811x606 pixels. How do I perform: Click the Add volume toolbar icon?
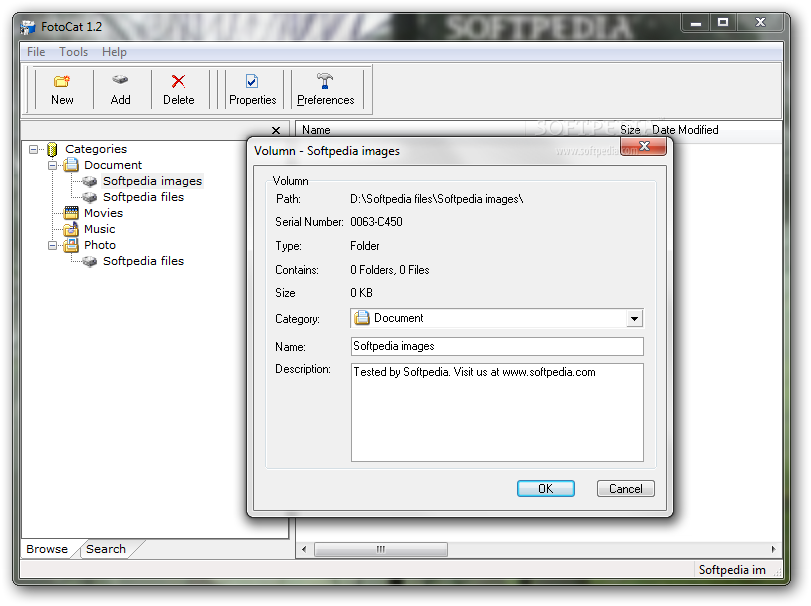click(120, 80)
